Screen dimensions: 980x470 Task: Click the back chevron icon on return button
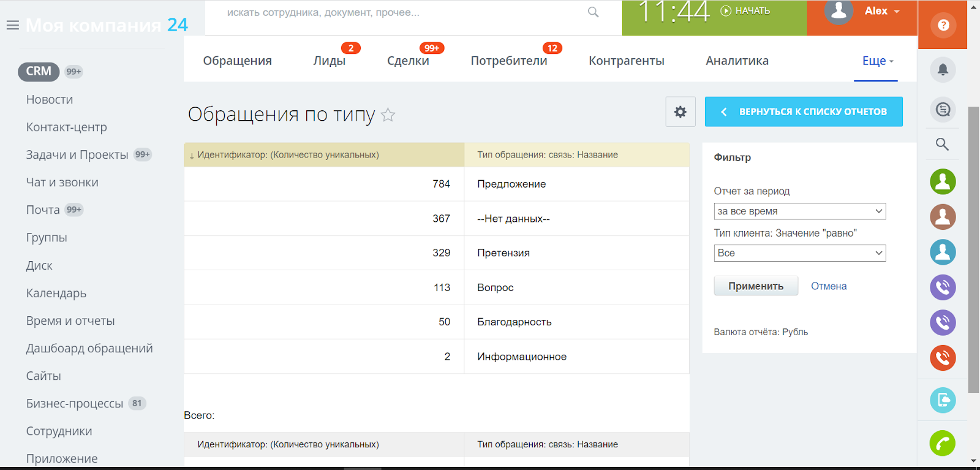click(x=724, y=112)
